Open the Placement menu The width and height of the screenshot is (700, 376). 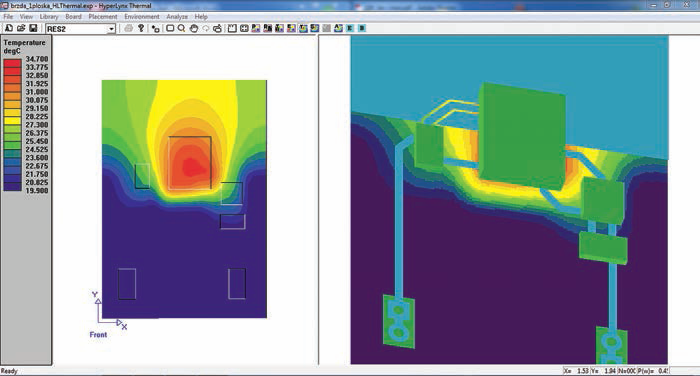click(x=103, y=17)
